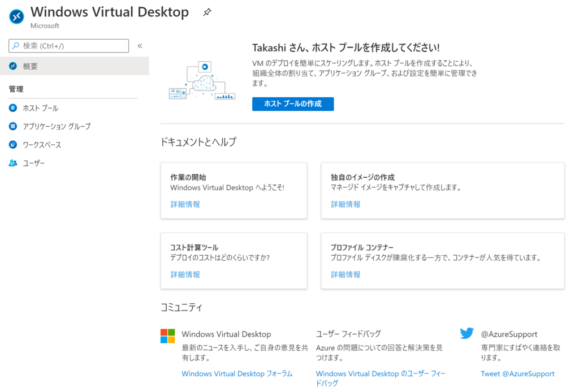Click the Windows Virtual Desktop logo icon
The height and width of the screenshot is (392, 579).
[x=16, y=16]
